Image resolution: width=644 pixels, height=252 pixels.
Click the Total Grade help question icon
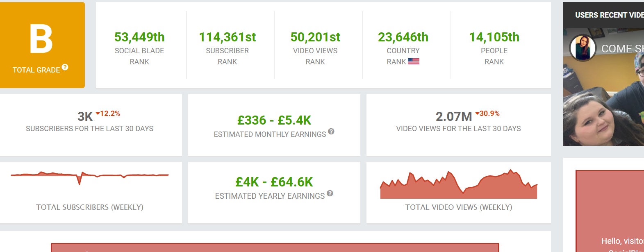coord(65,67)
